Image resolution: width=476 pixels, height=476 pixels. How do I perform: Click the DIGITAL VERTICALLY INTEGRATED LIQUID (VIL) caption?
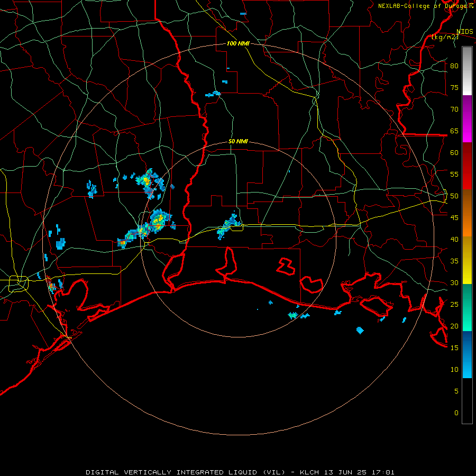point(186,472)
